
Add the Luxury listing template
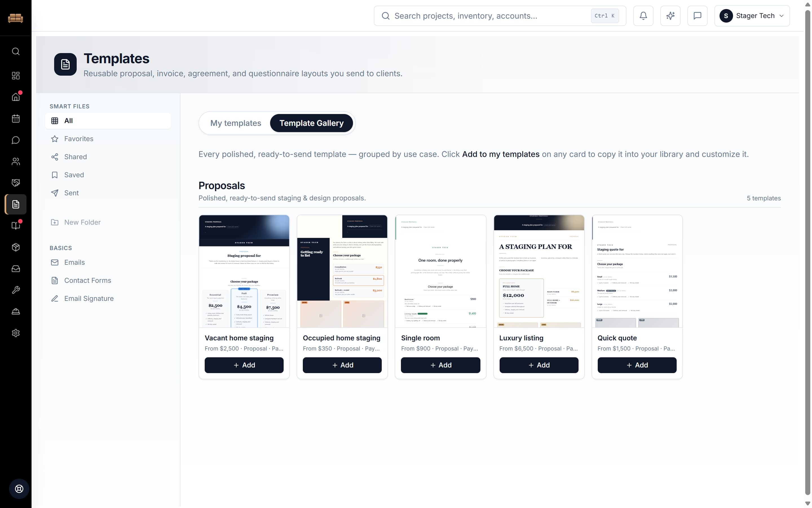[539, 365]
